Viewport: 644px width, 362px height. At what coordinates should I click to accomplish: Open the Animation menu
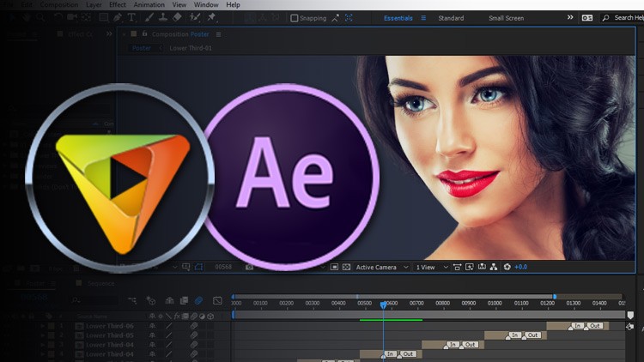click(149, 4)
